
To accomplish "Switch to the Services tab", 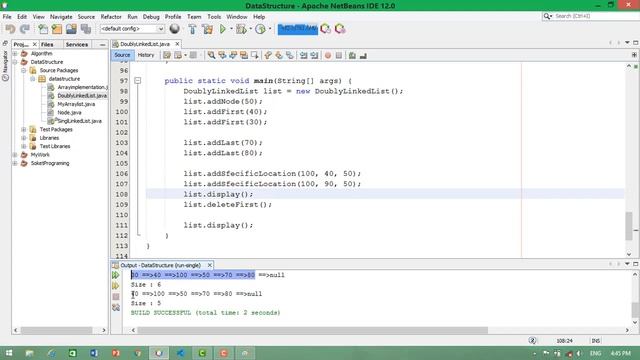I will tap(77, 44).
